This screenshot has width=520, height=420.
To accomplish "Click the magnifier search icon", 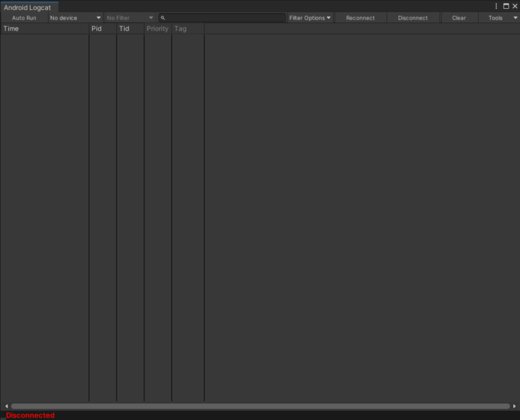I will 163,18.
